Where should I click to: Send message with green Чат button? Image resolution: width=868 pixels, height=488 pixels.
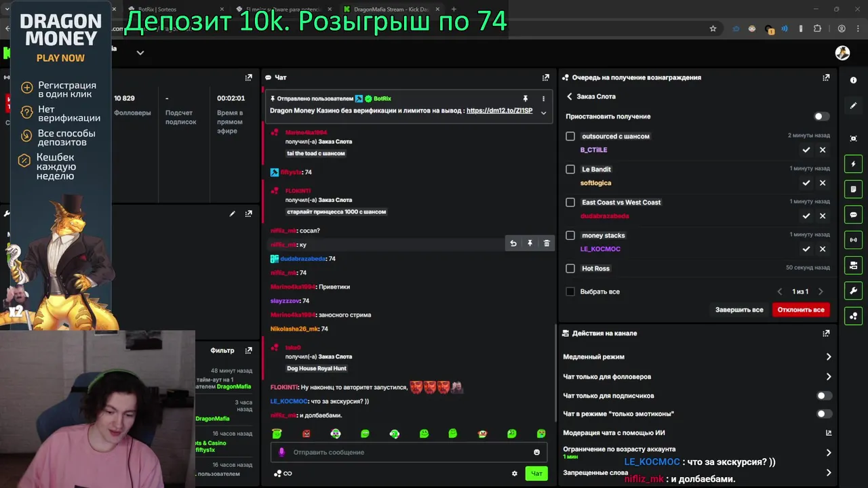[536, 473]
